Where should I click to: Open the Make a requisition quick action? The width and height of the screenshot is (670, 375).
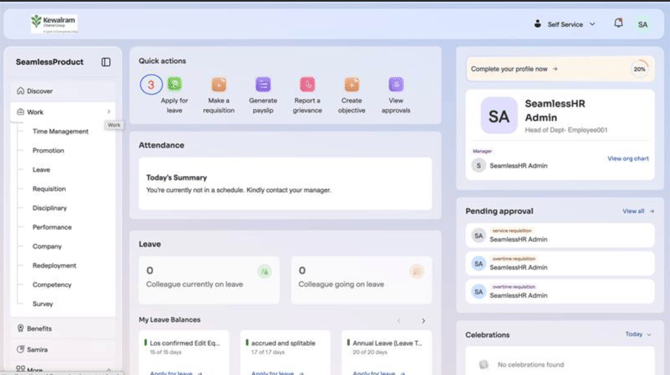pyautogui.click(x=219, y=95)
